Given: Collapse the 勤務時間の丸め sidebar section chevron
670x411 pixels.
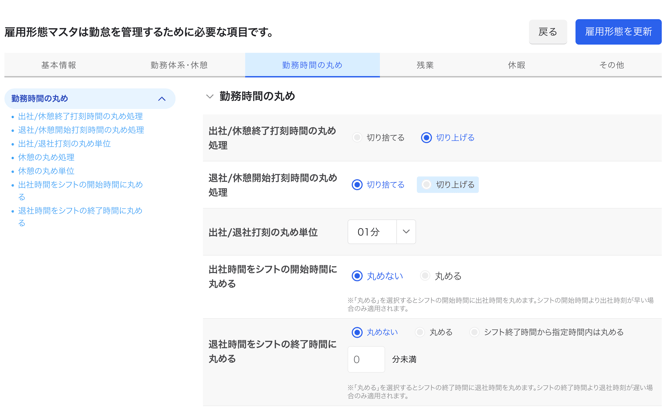Looking at the screenshot, I should pos(162,99).
